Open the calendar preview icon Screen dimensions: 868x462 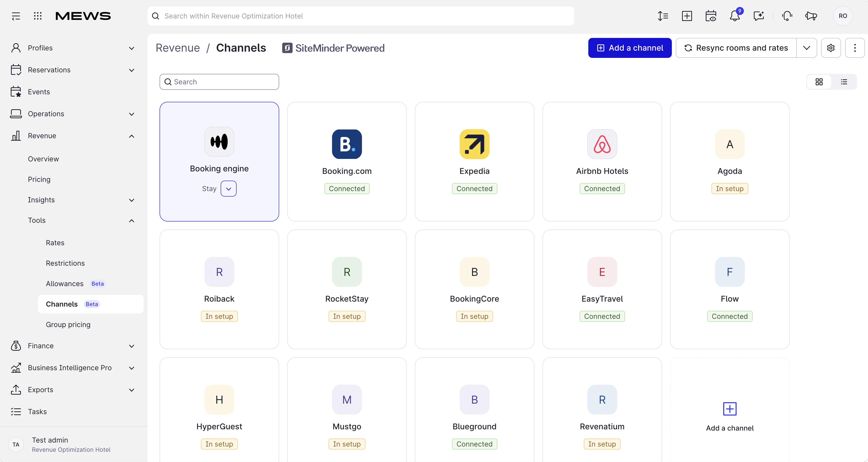pyautogui.click(x=711, y=16)
